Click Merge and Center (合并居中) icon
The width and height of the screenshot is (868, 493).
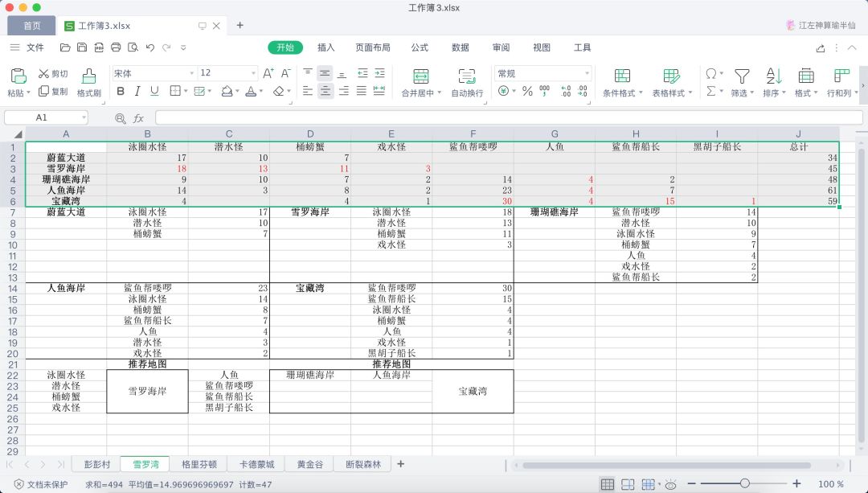(420, 76)
